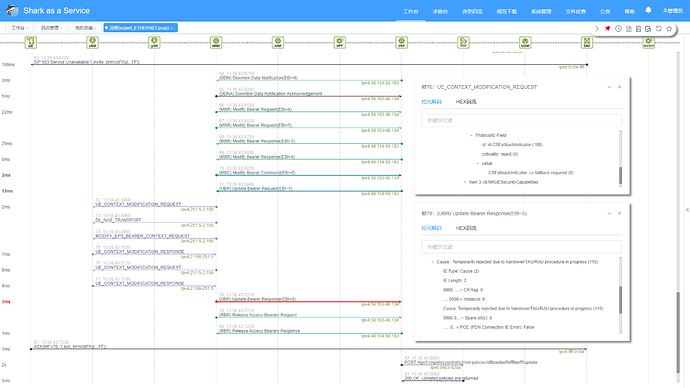Switch to HEX tab in Update Bearer Response panel

[x=466, y=228]
